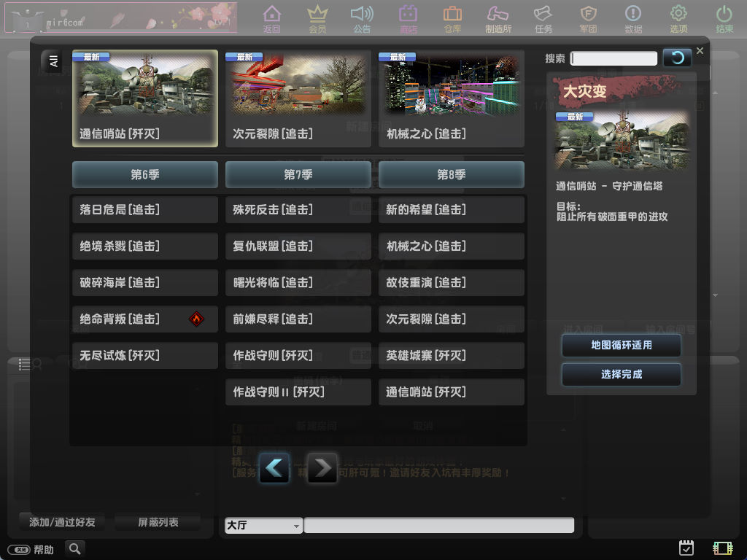Choose 英雄城寨 [歼灭] from the list
The width and height of the screenshot is (747, 560).
(x=452, y=355)
